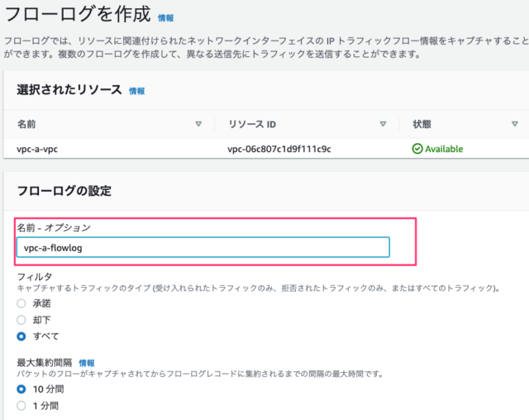The image size is (529, 420).
Task: Choose the 1 分間 aggregation interval
Action: click(x=21, y=406)
